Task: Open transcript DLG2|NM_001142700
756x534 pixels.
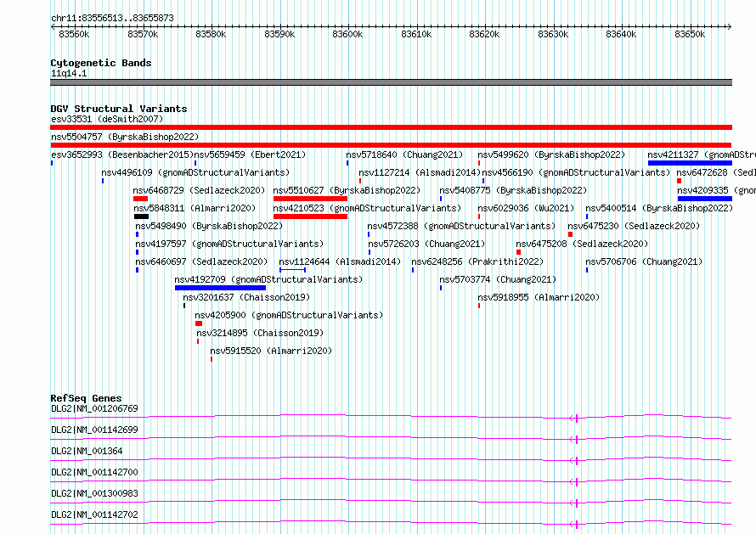Action: click(94, 472)
